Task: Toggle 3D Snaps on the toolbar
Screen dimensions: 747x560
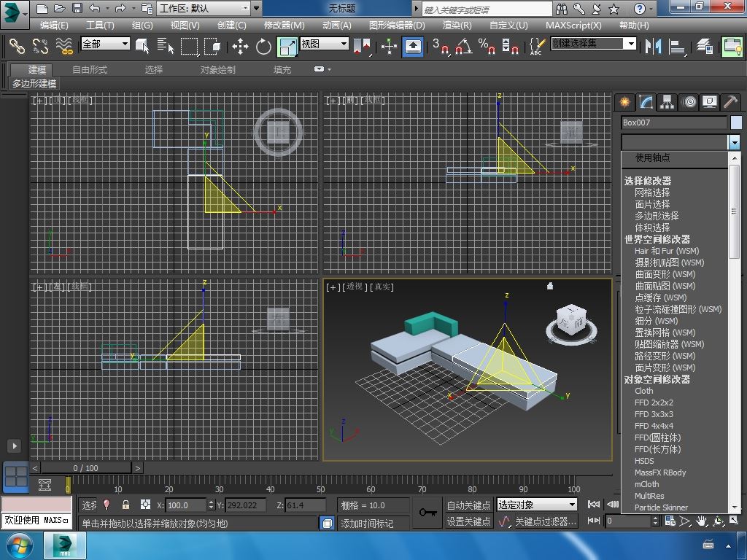Action: [x=441, y=46]
